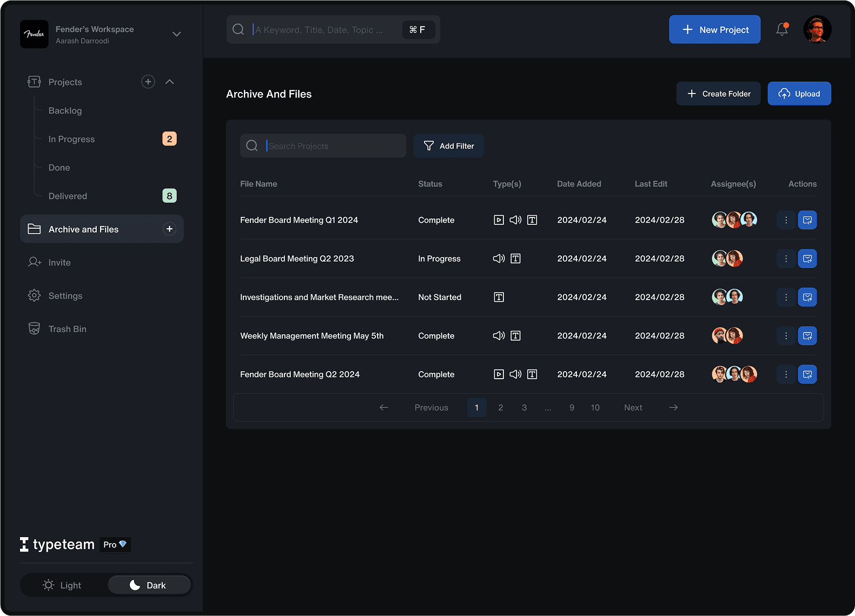Open the more actions menu for Weekly Management Meeting May 5th
855x616 pixels.
tap(786, 336)
